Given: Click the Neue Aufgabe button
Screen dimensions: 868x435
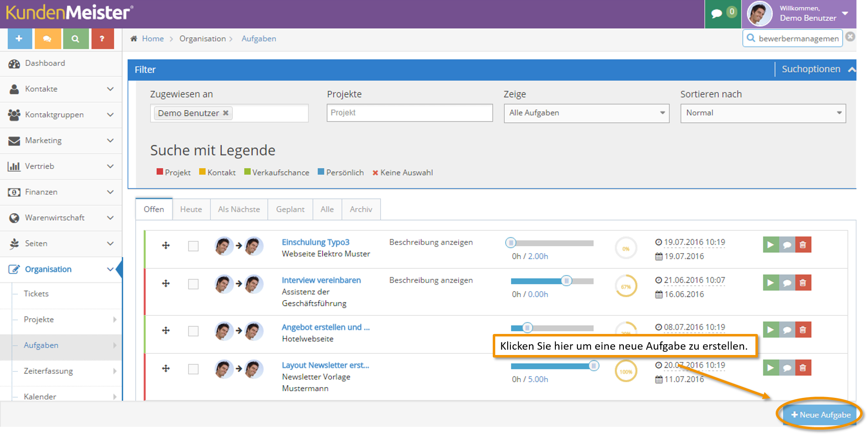Looking at the screenshot, I should click(x=821, y=415).
